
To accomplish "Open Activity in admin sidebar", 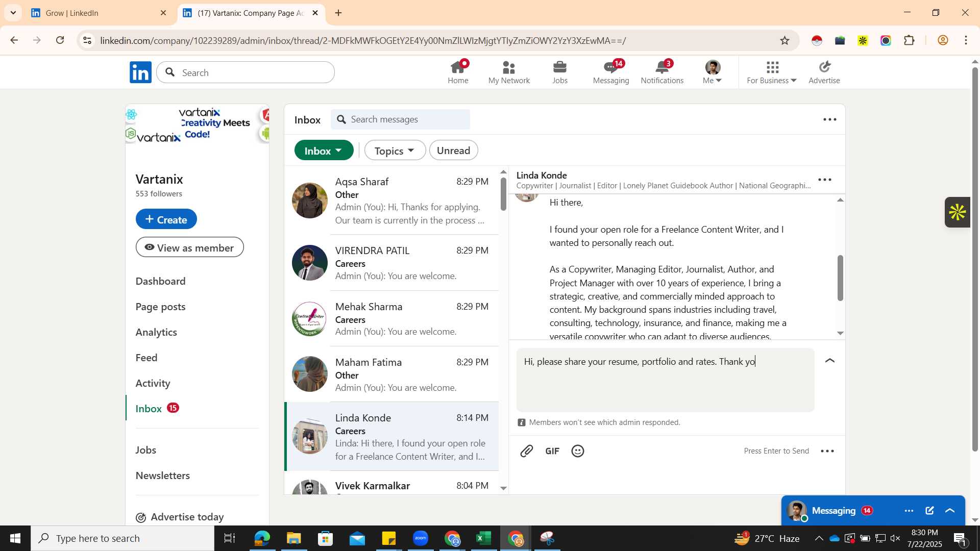I will (x=153, y=383).
